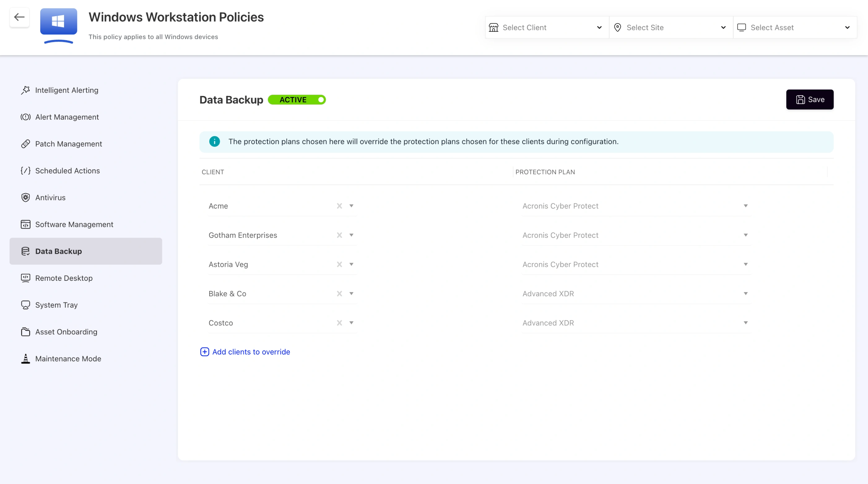Viewport: 868px width, 484px height.
Task: Click the Asset Onboarding folder icon
Action: [26, 332]
